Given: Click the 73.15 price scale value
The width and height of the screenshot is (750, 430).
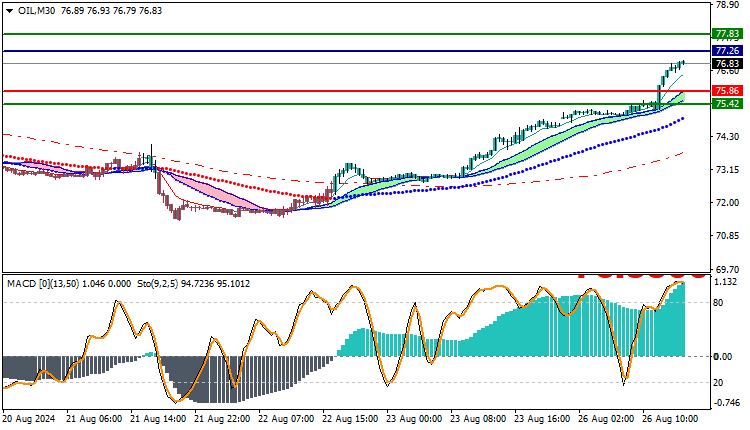Looking at the screenshot, I should point(727,170).
